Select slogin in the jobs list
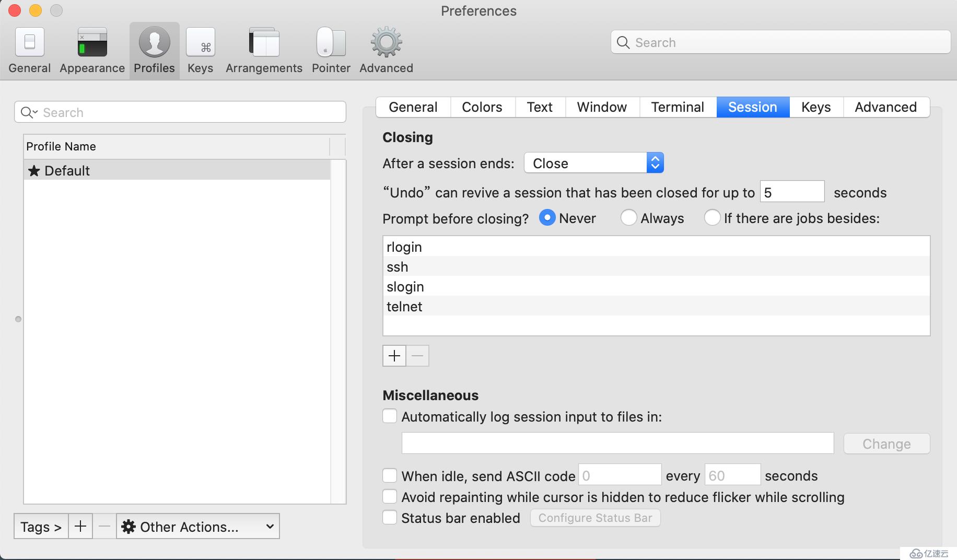 [656, 286]
